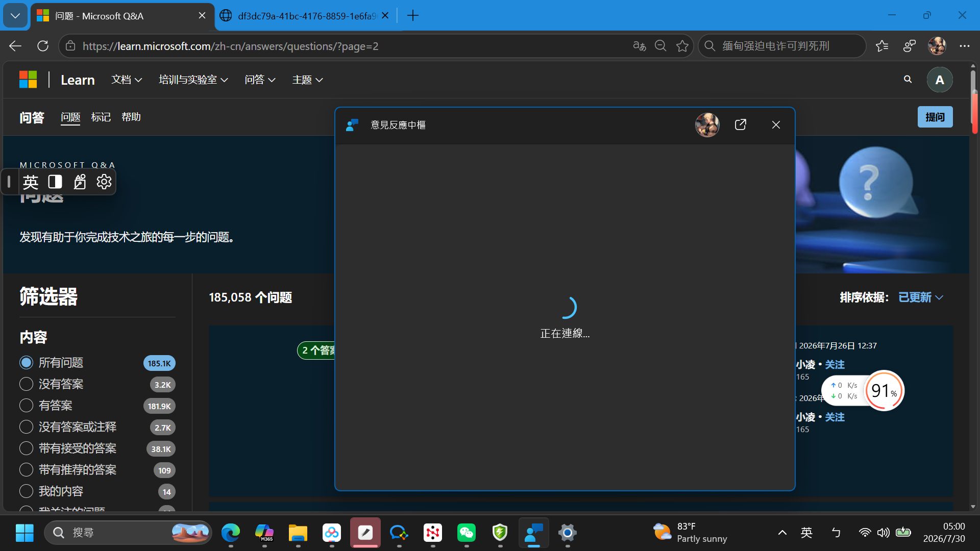Toggle IME full/half width icon
Image resolution: width=980 pixels, height=551 pixels.
[x=55, y=182]
